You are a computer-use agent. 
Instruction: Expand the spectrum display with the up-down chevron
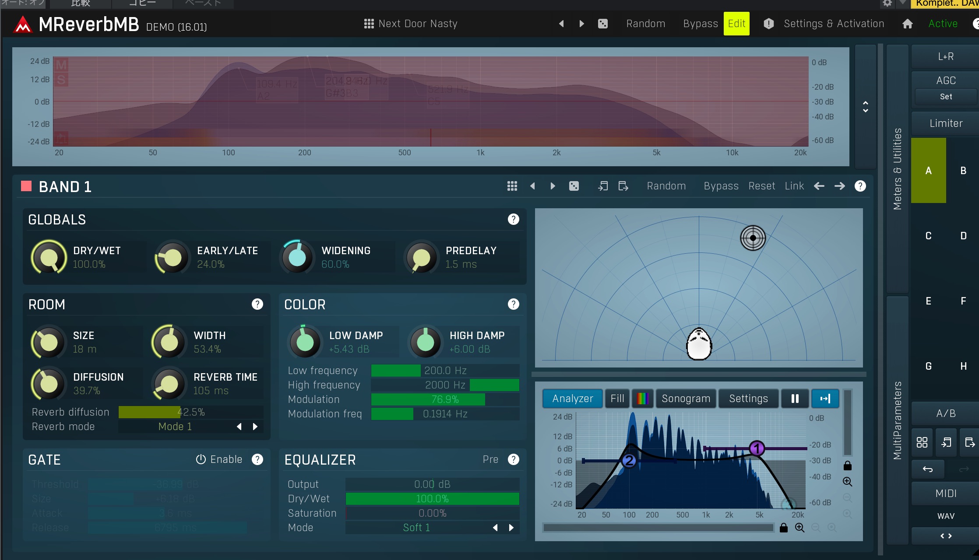(x=865, y=107)
